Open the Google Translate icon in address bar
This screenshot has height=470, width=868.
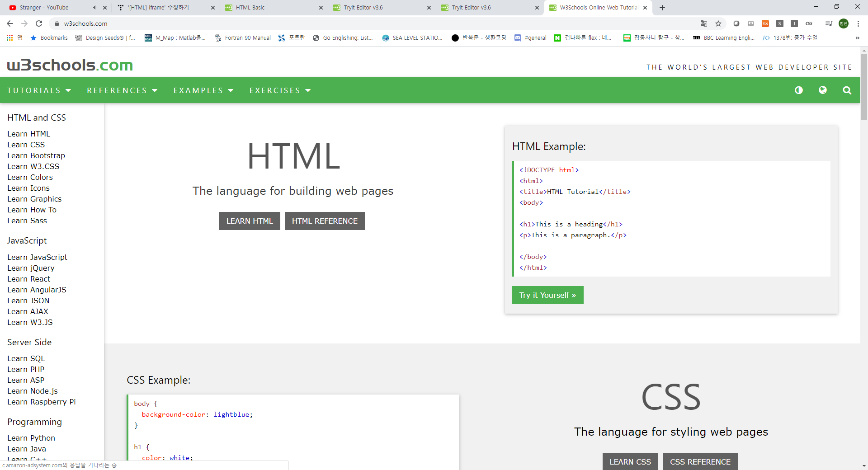[704, 23]
